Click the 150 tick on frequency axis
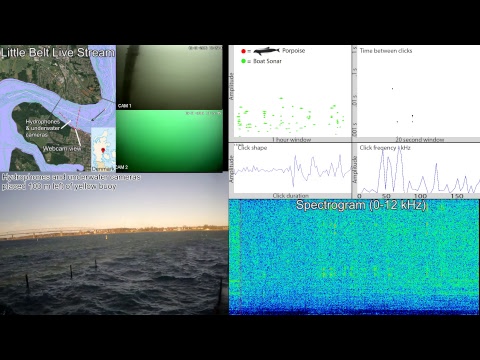 click(457, 196)
